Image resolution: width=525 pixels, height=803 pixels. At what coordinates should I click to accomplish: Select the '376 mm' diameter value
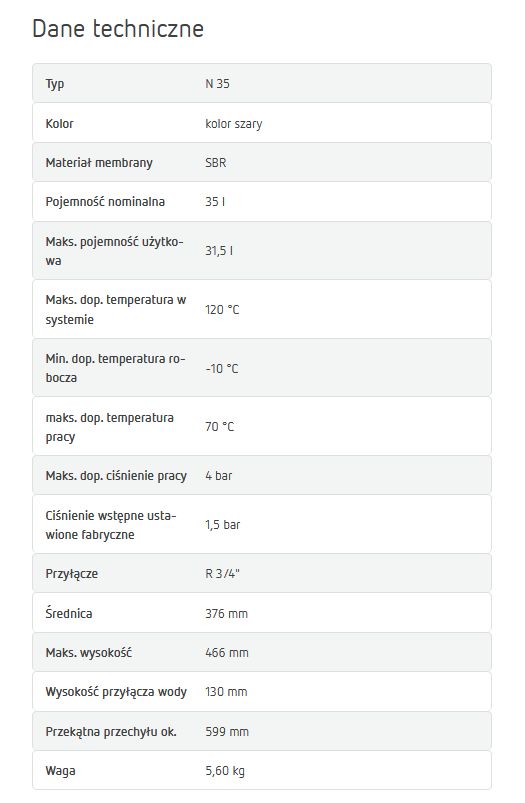(x=226, y=614)
